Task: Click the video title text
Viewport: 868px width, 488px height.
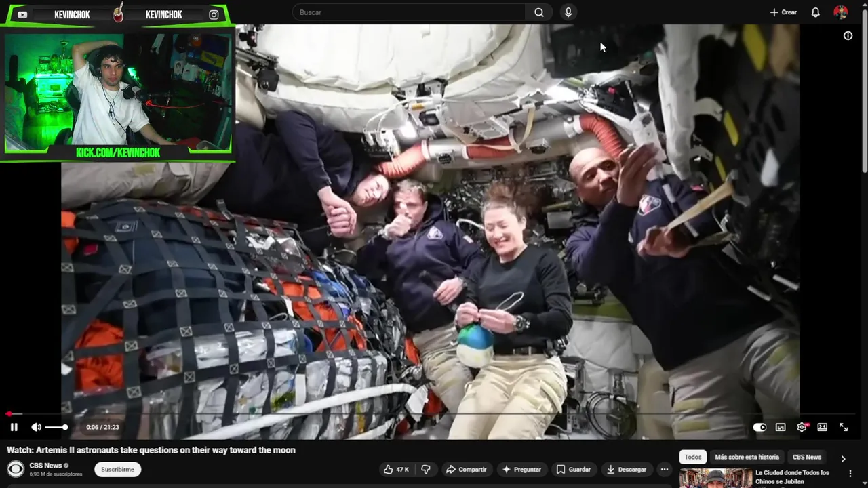Action: pyautogui.click(x=151, y=450)
